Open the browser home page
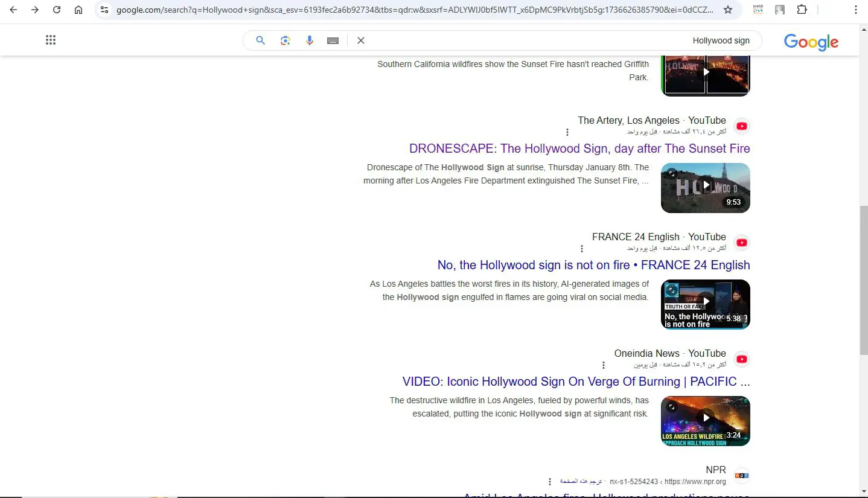This screenshot has width=868, height=498. pyautogui.click(x=78, y=10)
